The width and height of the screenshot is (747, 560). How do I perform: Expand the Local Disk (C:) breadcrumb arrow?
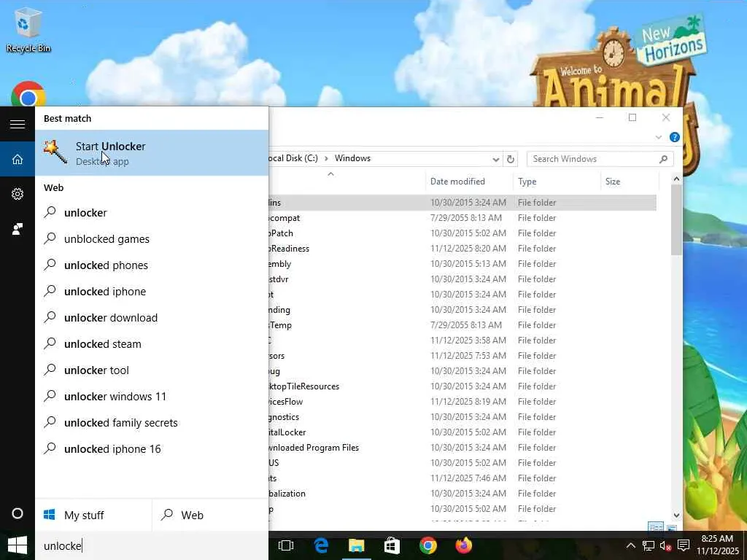point(326,158)
